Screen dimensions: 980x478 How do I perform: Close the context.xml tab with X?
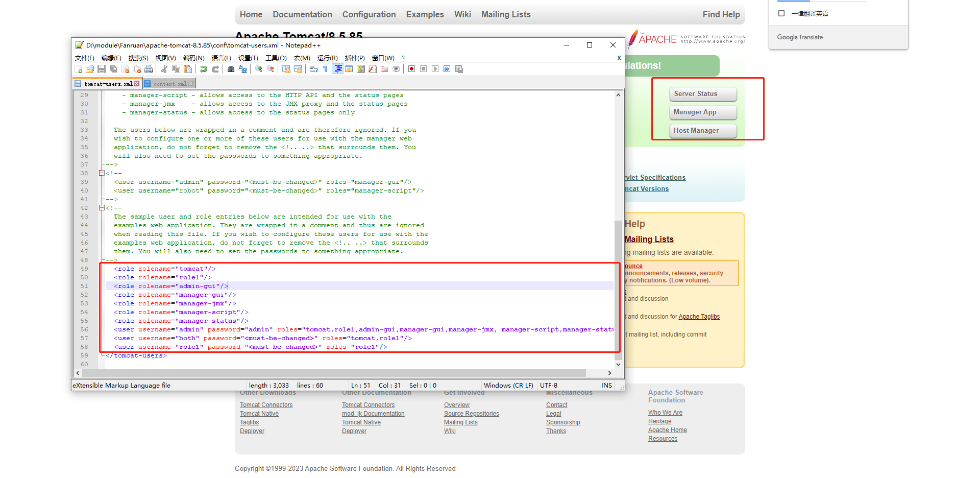(191, 84)
